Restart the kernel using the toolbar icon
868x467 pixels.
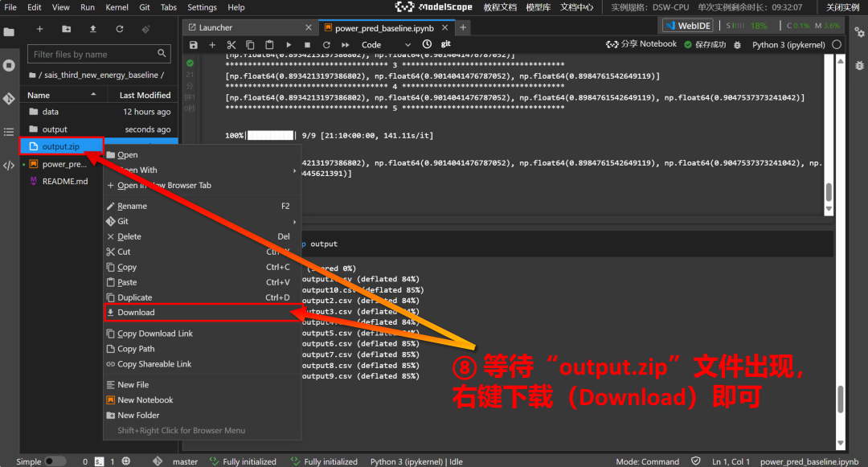click(326, 45)
